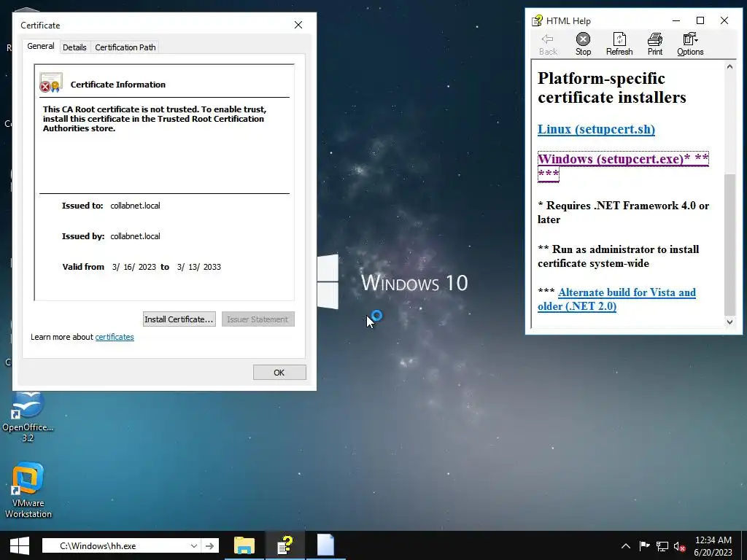The image size is (747, 560).
Task: Open the Windows Start menu
Action: click(x=19, y=545)
